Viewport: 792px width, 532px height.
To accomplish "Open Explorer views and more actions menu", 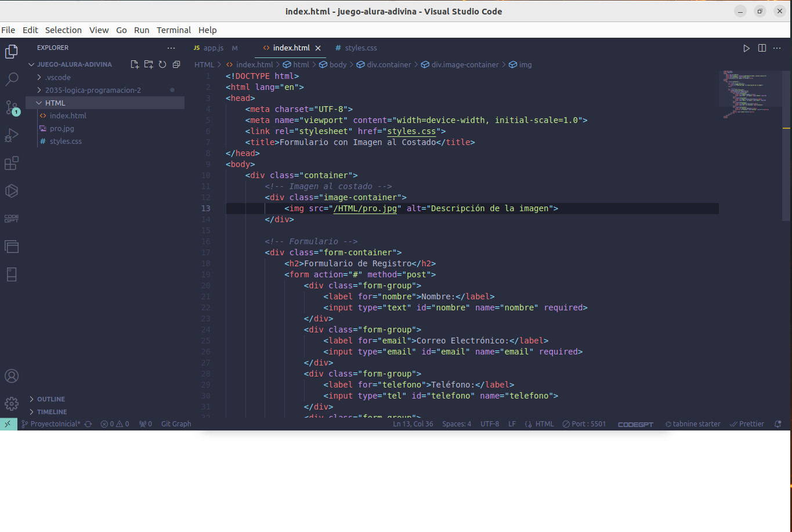I will coord(171,48).
